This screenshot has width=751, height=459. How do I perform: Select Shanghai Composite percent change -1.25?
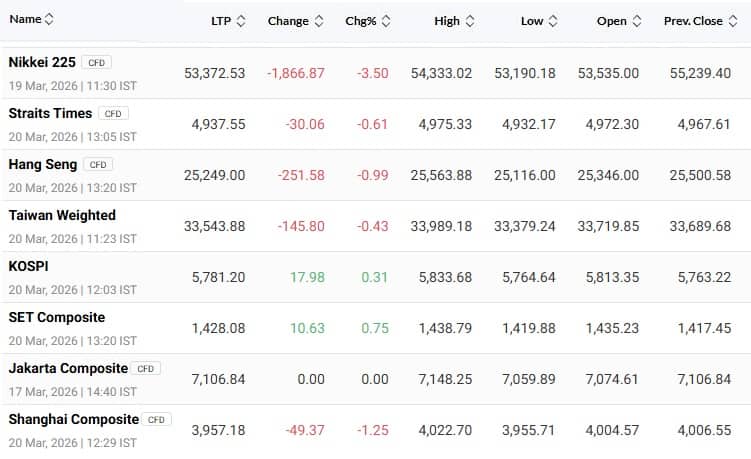[x=372, y=430]
